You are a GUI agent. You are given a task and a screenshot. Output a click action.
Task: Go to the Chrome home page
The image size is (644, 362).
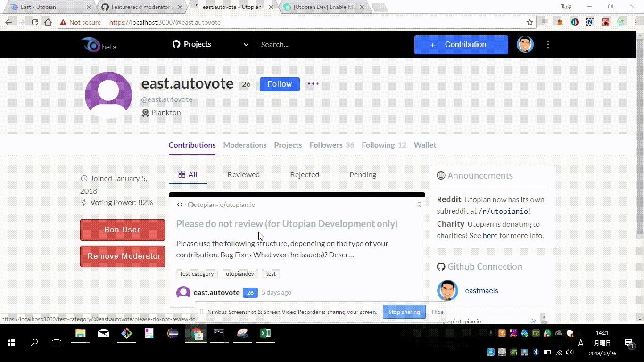(48, 22)
